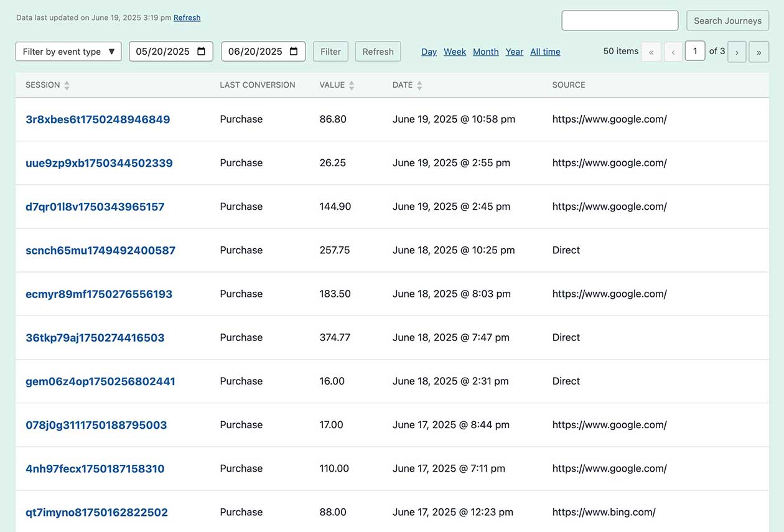
Task: Click the 50 items count text
Action: (620, 51)
